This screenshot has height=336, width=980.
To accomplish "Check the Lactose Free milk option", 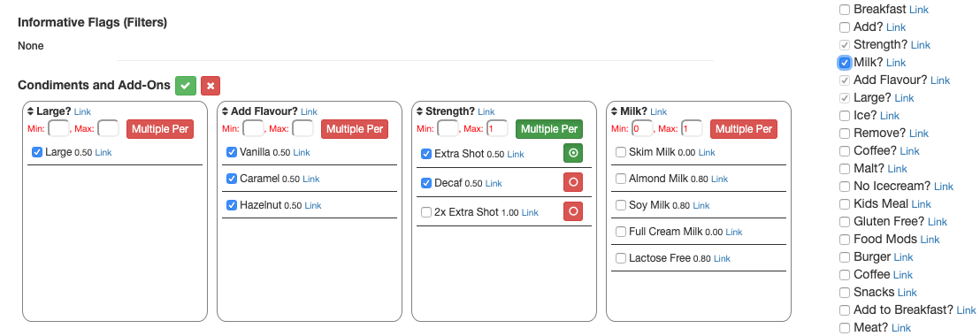I will click(621, 258).
